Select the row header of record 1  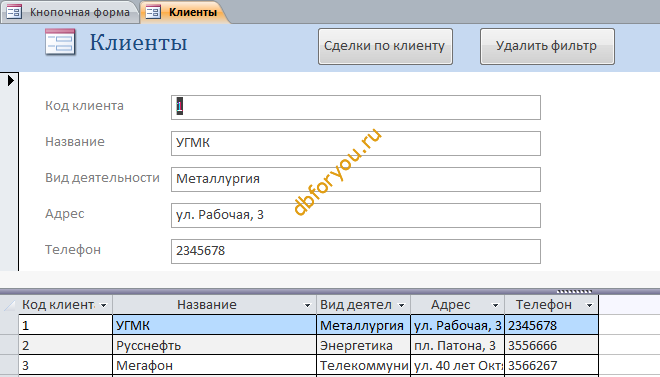coord(9,325)
